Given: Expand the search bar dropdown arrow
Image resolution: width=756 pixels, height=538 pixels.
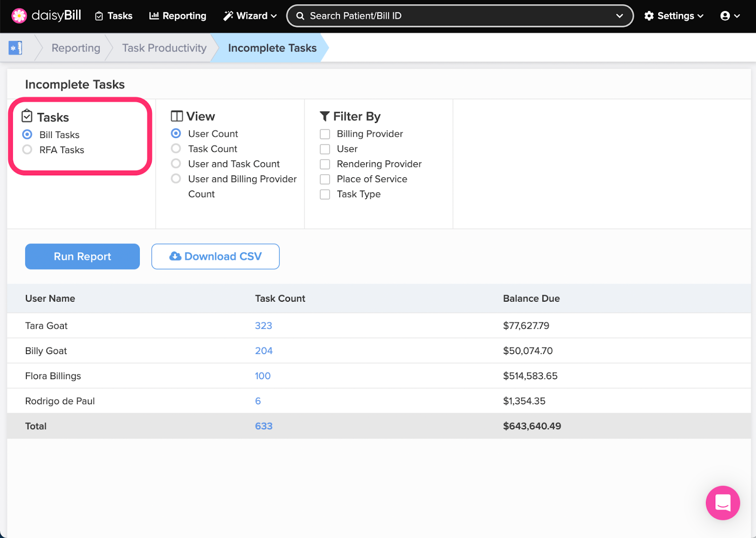Looking at the screenshot, I should [x=619, y=16].
